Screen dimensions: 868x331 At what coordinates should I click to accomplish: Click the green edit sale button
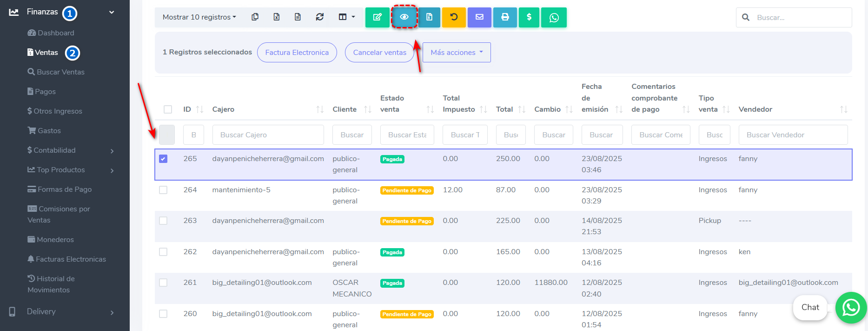coord(378,17)
